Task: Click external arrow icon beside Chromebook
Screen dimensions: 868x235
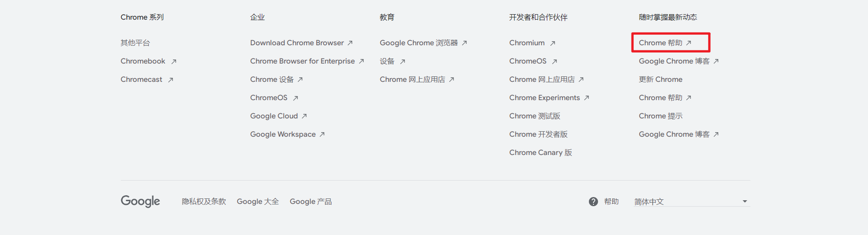Action: tap(174, 61)
